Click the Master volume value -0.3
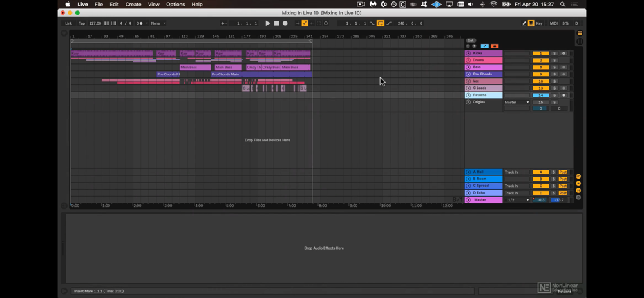The height and width of the screenshot is (298, 644). [540, 200]
